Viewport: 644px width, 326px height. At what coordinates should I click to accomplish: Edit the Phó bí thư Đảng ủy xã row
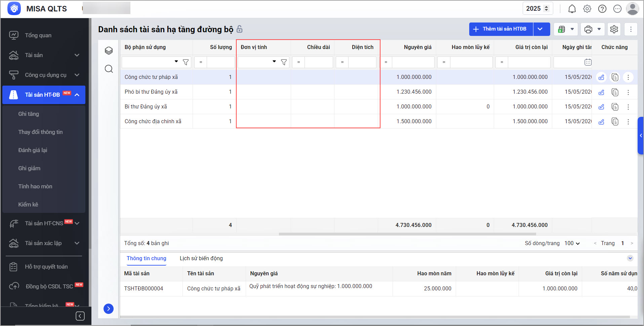[x=601, y=92]
